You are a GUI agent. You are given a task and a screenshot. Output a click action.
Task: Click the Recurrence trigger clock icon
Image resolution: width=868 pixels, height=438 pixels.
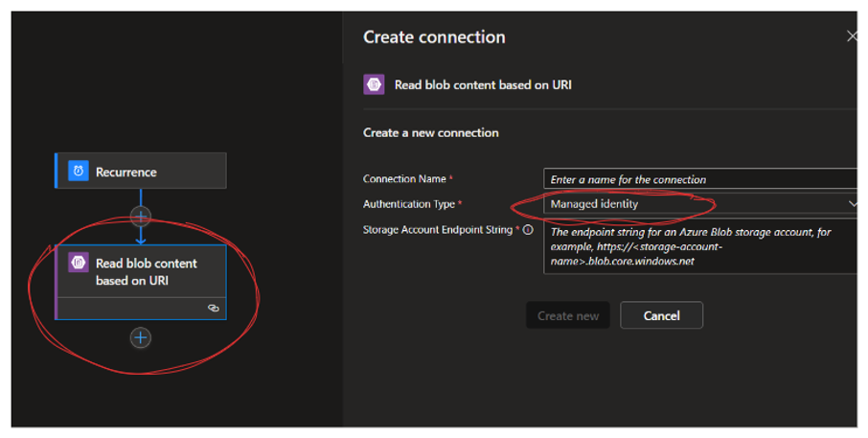click(78, 171)
